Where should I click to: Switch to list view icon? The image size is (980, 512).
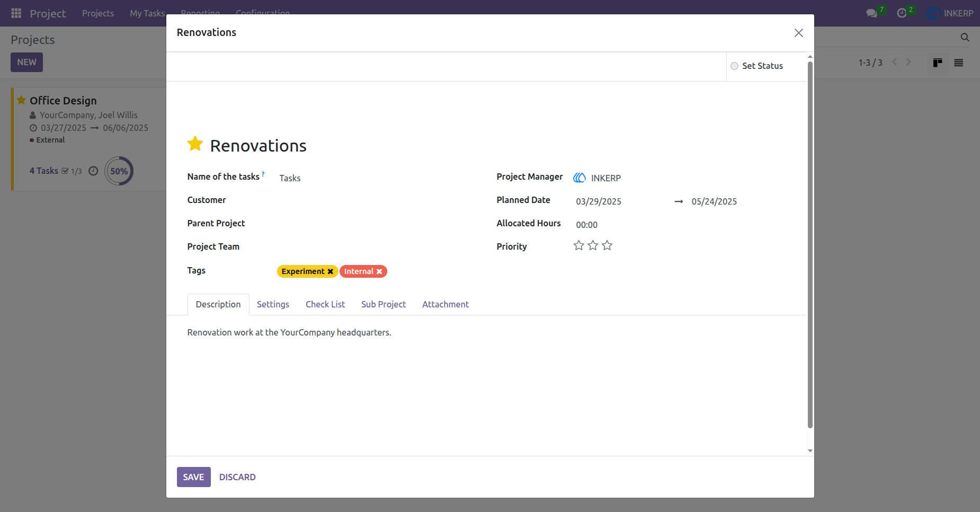coord(958,63)
